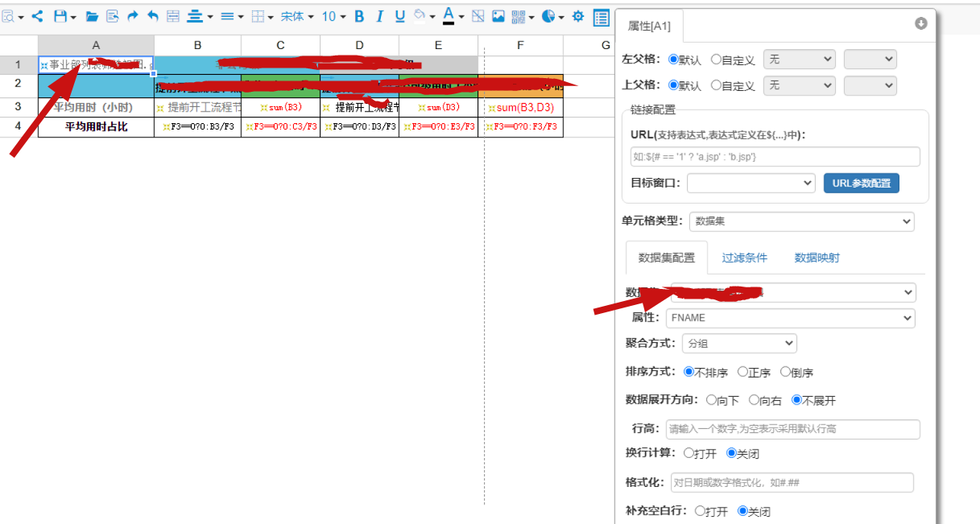Click the import document icon beside the folder
Viewport: 980px width, 524px height.
113,16
